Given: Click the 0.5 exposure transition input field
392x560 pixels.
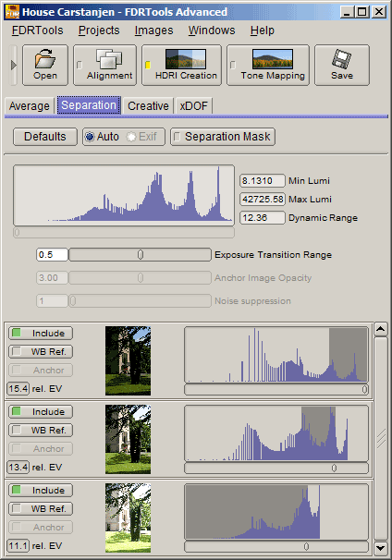Looking at the screenshot, I should coord(52,255).
